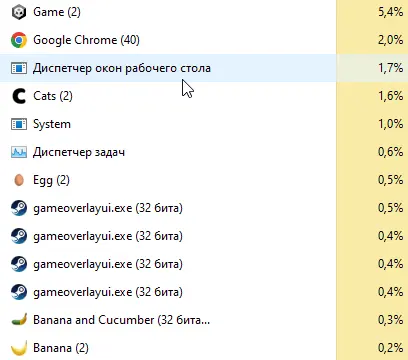Select the Google Chrome (40) process name

[86, 40]
